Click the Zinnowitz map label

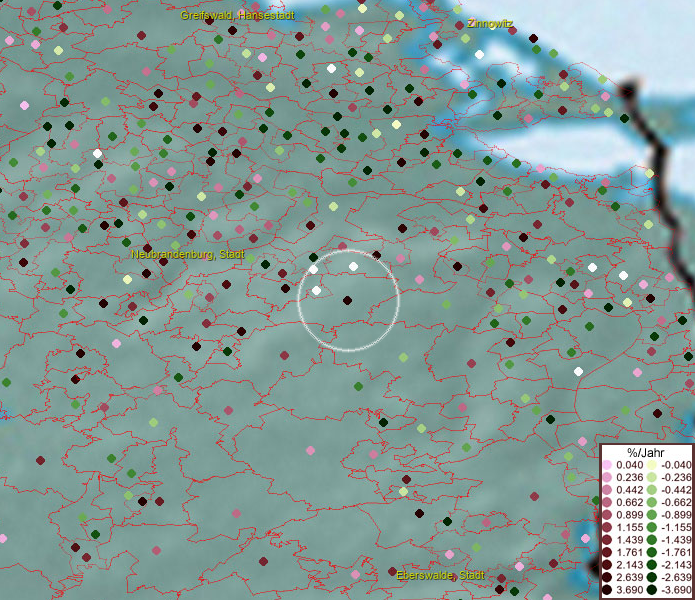[x=490, y=23]
